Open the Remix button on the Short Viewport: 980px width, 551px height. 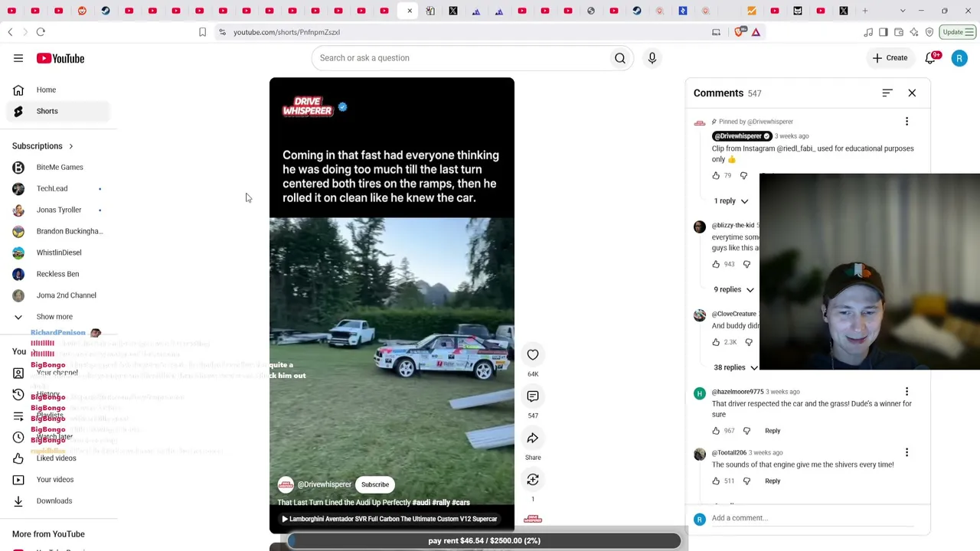coord(533,480)
